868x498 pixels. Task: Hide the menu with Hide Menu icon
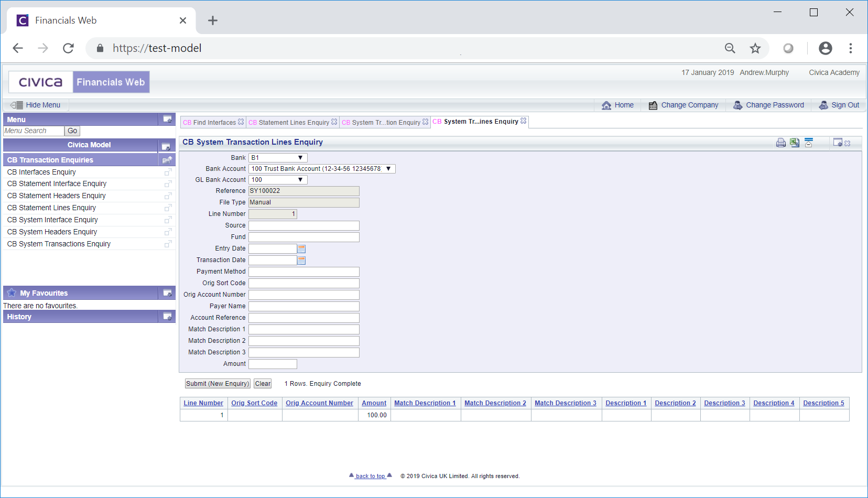click(16, 105)
